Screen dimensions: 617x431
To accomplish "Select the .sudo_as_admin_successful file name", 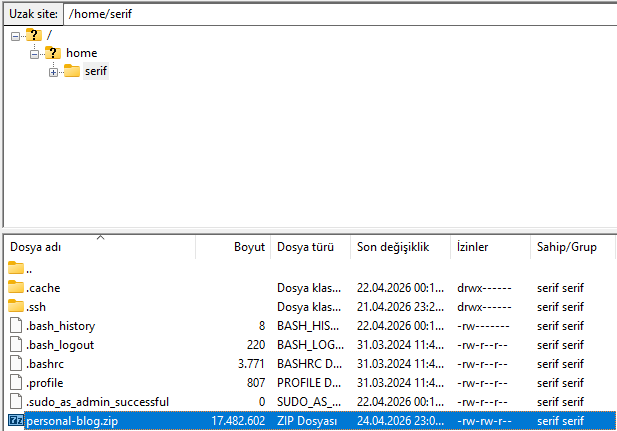I will tap(97, 402).
